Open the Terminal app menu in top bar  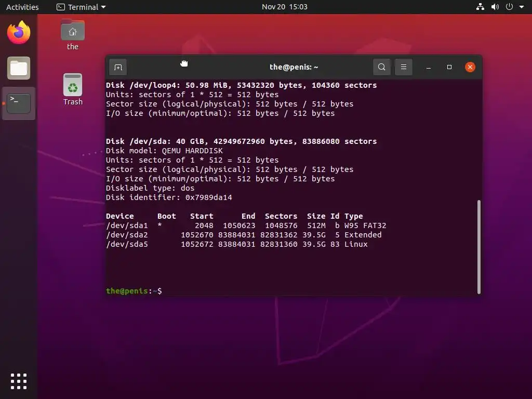[81, 7]
